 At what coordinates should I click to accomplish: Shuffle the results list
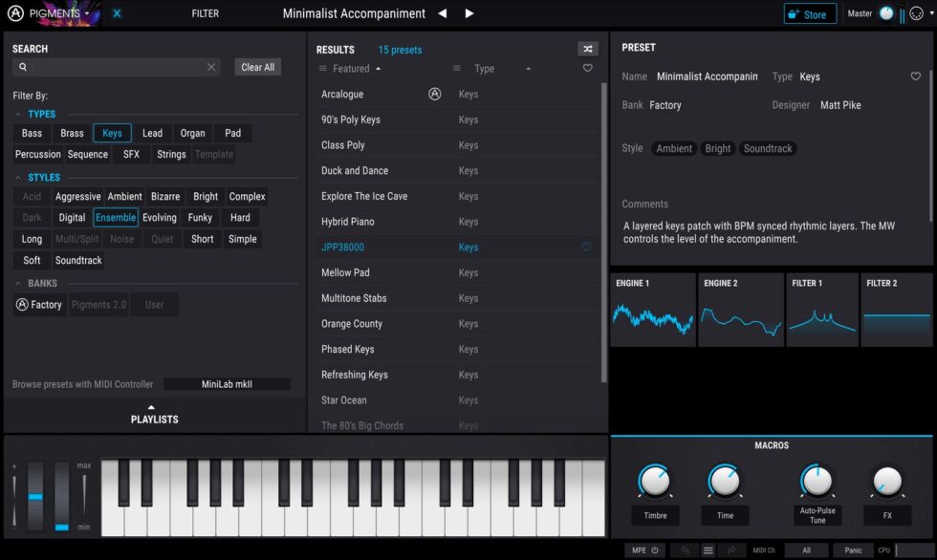[588, 49]
